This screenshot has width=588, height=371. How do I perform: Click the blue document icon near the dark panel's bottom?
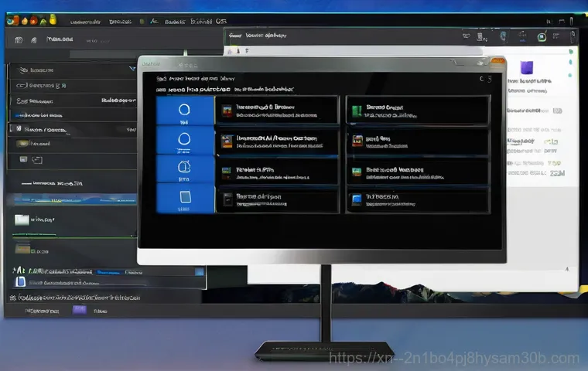pyautogui.click(x=20, y=282)
